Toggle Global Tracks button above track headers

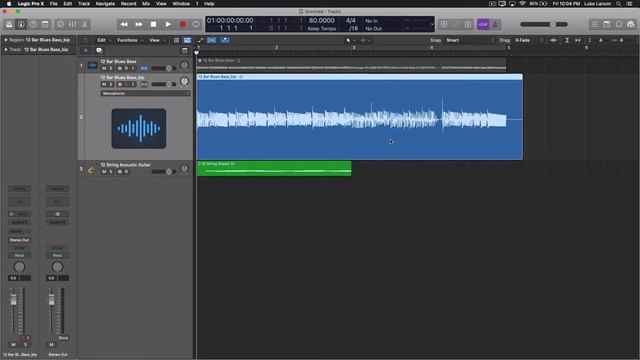[x=184, y=51]
